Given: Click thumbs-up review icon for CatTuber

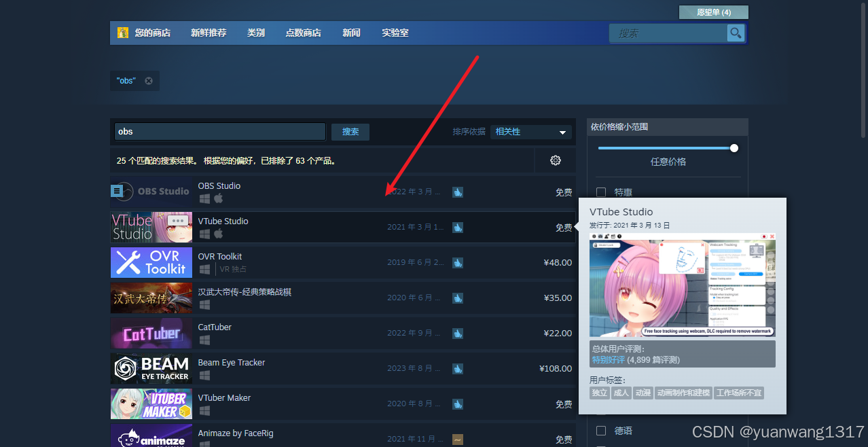Looking at the screenshot, I should [458, 334].
